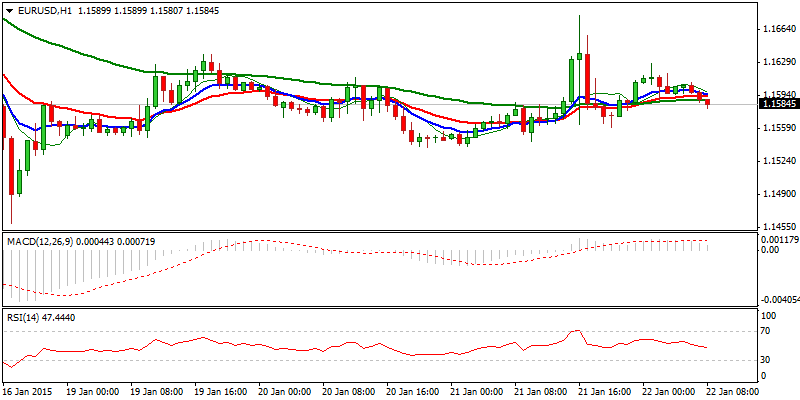Click the 1.15590 price axis label

pyautogui.click(x=781, y=128)
